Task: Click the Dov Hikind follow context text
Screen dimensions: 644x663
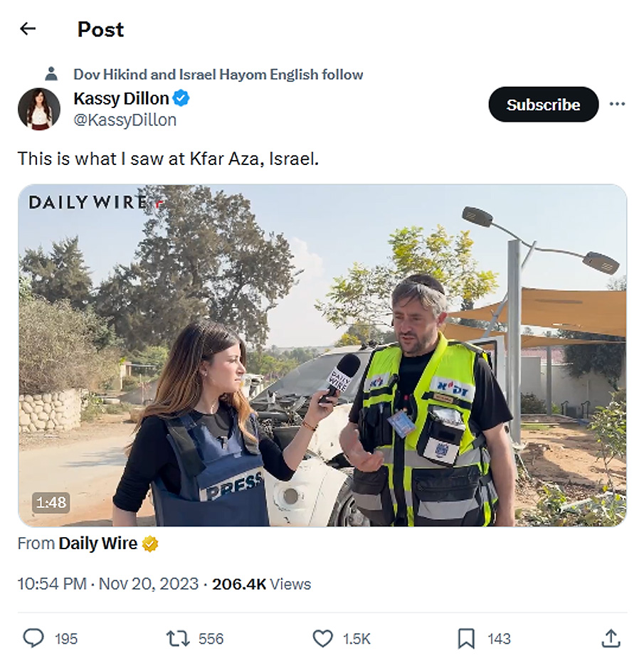Action: pos(218,74)
